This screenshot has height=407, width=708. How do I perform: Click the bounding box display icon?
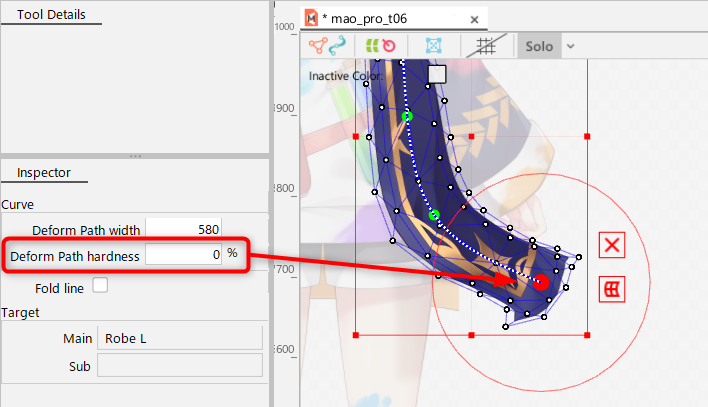coord(433,46)
